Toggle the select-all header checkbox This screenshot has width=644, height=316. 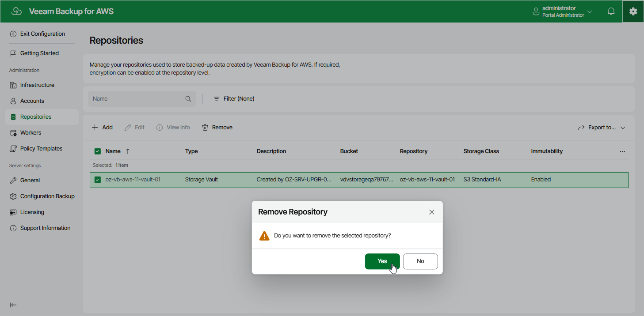[98, 151]
